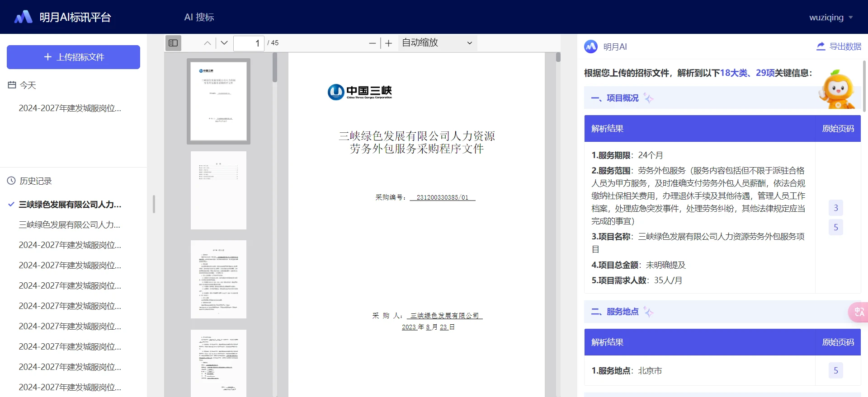
Task: Jump to source page 3 badge
Action: [836, 208]
